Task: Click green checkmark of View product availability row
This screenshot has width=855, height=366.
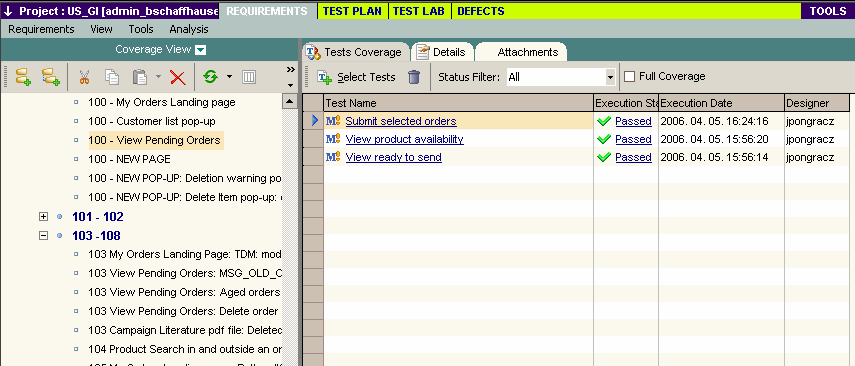Action: click(x=604, y=139)
